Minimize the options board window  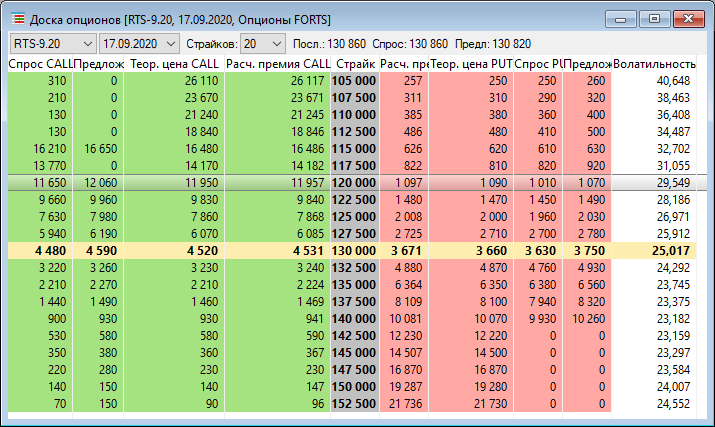point(620,19)
